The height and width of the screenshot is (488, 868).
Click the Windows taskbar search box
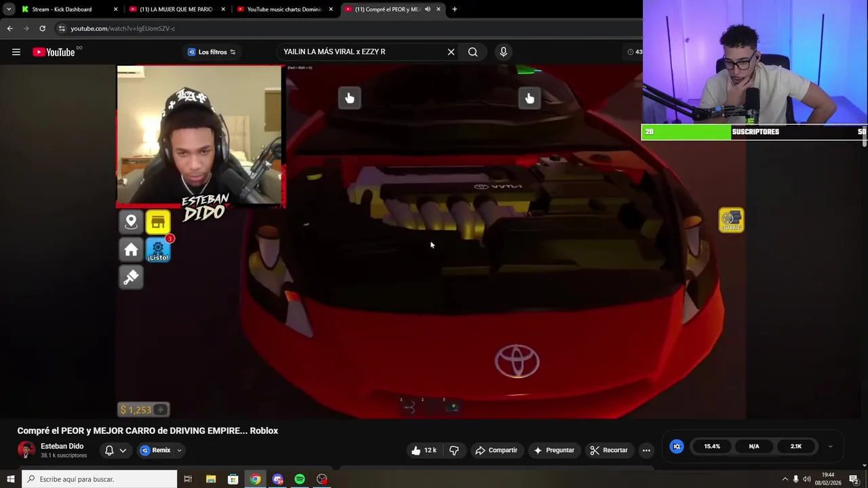[x=100, y=479]
